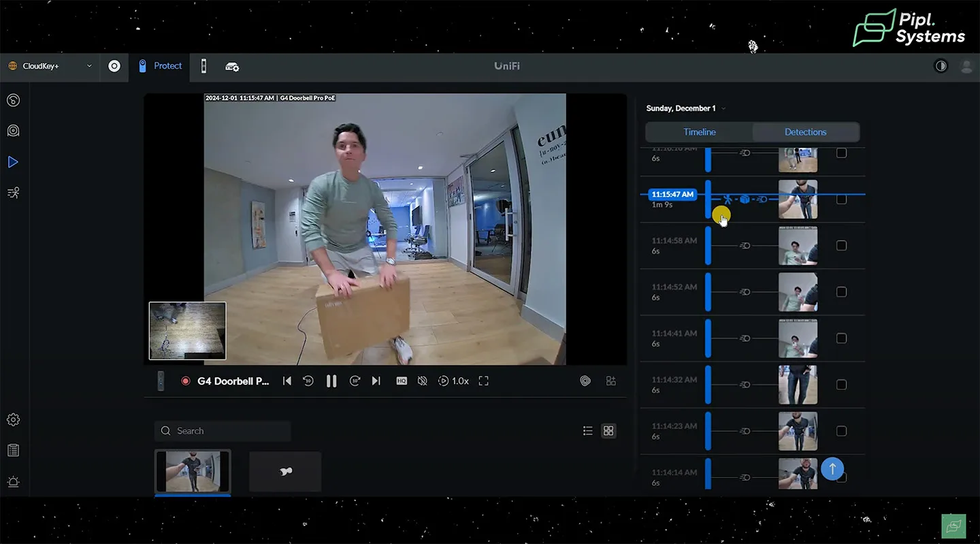Switch to the Detections tab
The width and height of the screenshot is (980, 544).
click(806, 132)
